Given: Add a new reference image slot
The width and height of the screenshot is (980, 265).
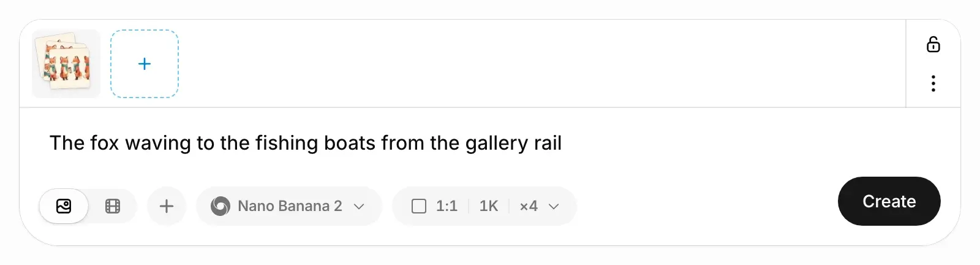Looking at the screenshot, I should [145, 64].
